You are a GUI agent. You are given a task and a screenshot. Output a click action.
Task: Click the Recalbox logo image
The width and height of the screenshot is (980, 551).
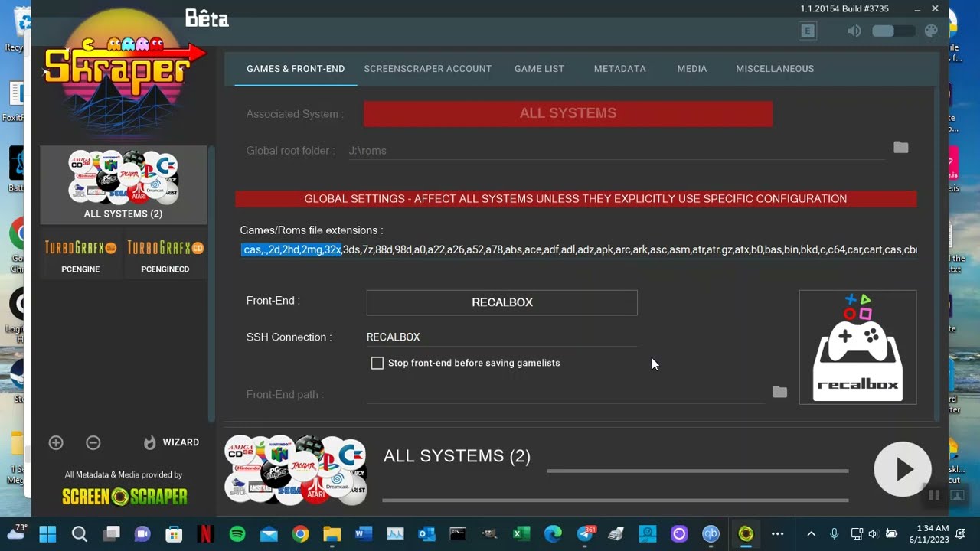click(x=857, y=347)
